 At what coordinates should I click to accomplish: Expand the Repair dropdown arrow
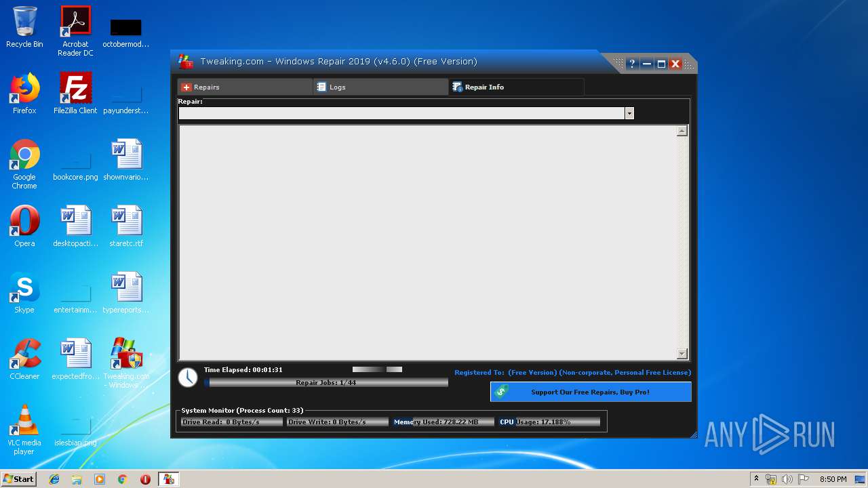(x=629, y=113)
